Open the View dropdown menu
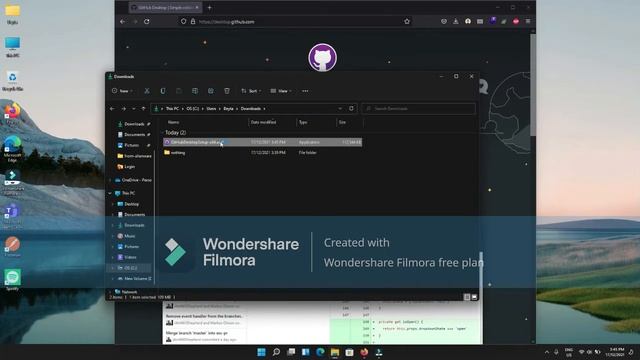The width and height of the screenshot is (640, 360). coord(281,91)
